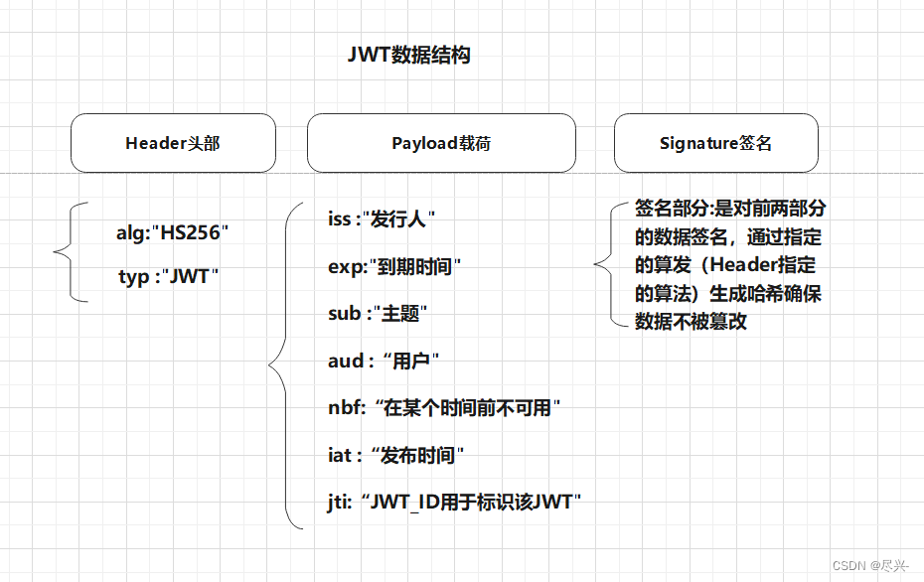Click the signature explanation paragraph

click(x=730, y=265)
